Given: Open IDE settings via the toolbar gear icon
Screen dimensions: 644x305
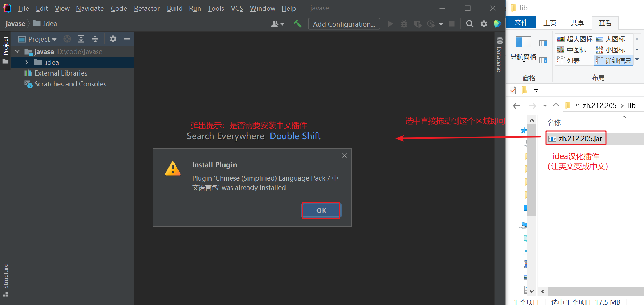Looking at the screenshot, I should (484, 24).
